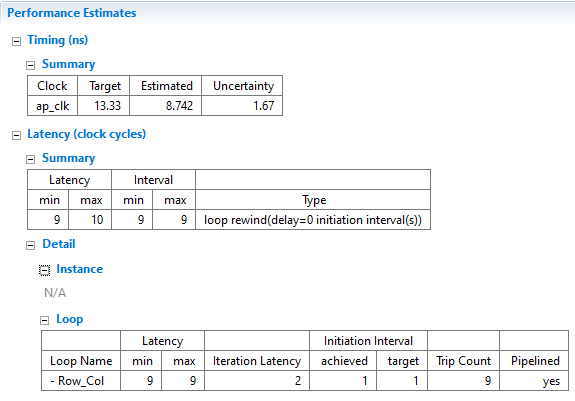Click the Instance heading text
Viewport: 575px width, 401px height.
[x=80, y=269]
